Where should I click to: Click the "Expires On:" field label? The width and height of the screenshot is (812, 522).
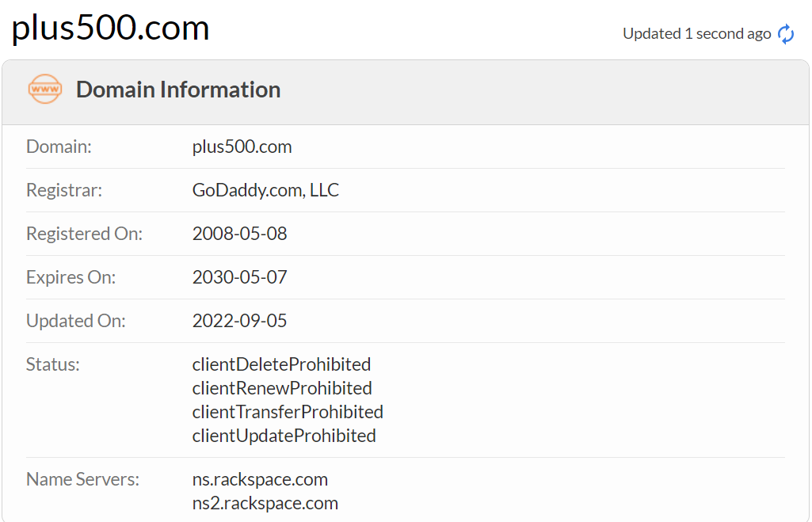coord(71,277)
